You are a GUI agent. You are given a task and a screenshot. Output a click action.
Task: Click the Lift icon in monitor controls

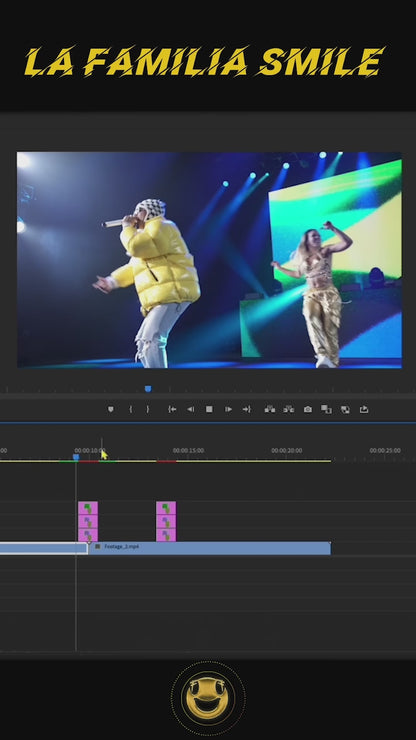coord(270,409)
